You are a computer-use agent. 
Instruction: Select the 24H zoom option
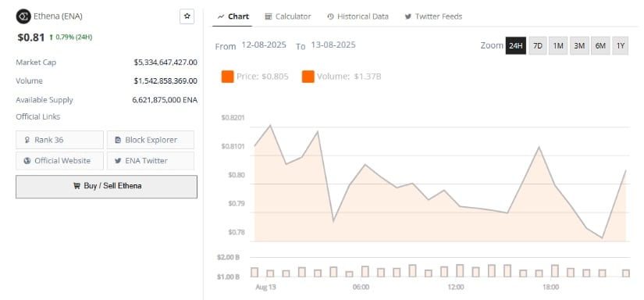[515, 45]
